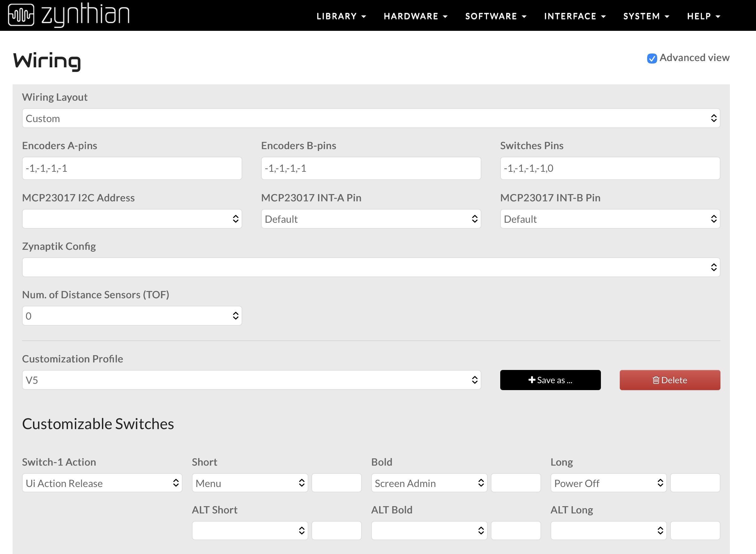The image size is (756, 554).
Task: Change the Switch-1 Action dropdown
Action: tap(102, 483)
